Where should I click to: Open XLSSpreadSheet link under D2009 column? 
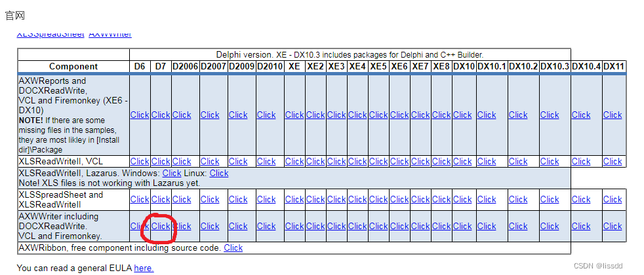(x=238, y=199)
